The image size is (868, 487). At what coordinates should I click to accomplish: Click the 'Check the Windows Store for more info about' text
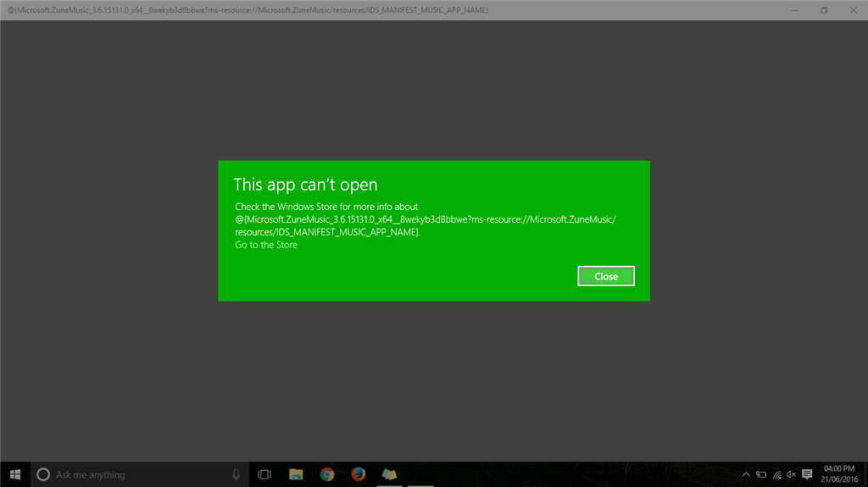pos(326,207)
